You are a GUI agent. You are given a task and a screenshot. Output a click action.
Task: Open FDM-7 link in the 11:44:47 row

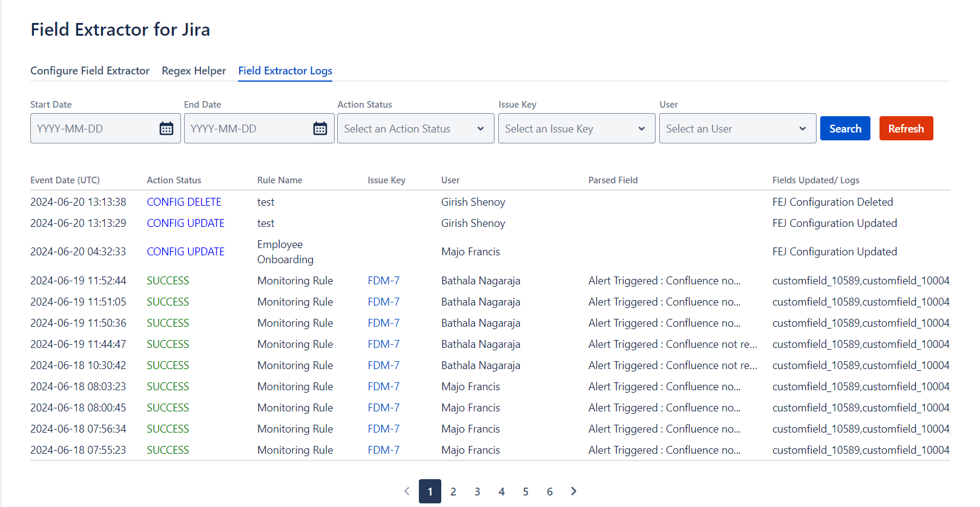point(384,344)
